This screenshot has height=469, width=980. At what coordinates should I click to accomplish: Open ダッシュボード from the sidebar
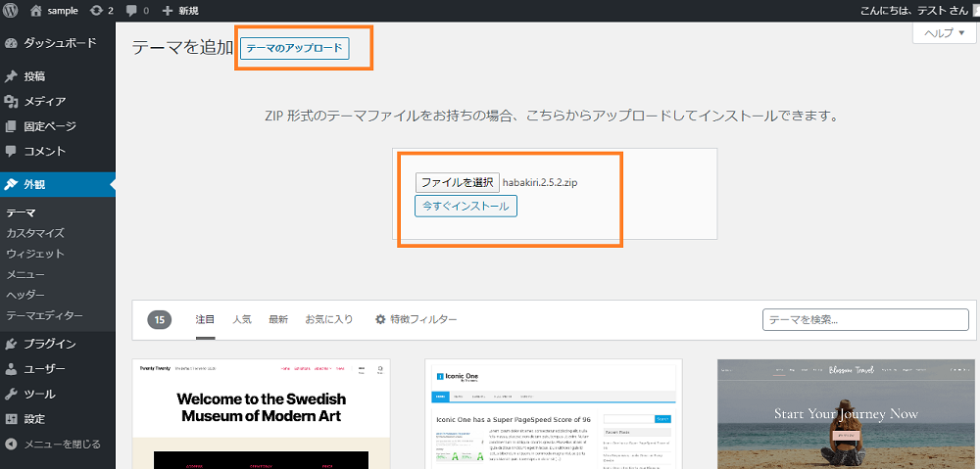pyautogui.click(x=59, y=43)
